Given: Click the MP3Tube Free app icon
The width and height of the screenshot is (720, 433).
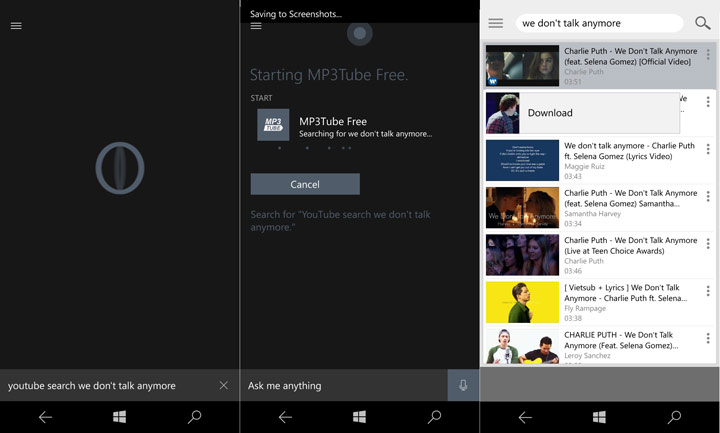Looking at the screenshot, I should click(273, 124).
